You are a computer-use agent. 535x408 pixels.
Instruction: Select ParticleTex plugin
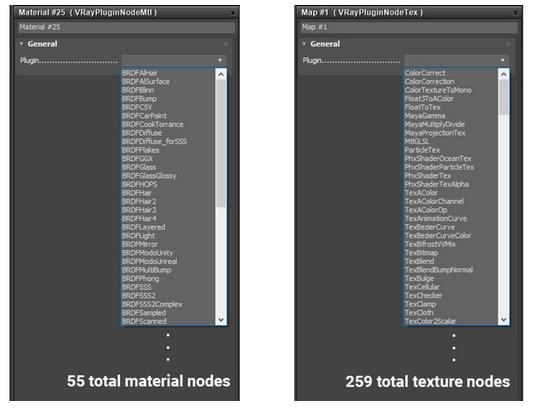422,150
